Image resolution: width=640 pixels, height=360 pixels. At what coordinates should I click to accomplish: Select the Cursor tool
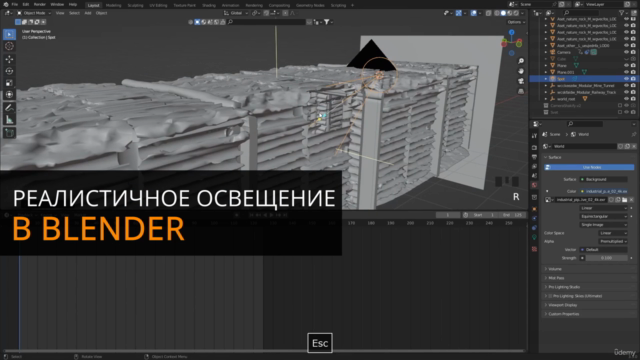(9, 46)
